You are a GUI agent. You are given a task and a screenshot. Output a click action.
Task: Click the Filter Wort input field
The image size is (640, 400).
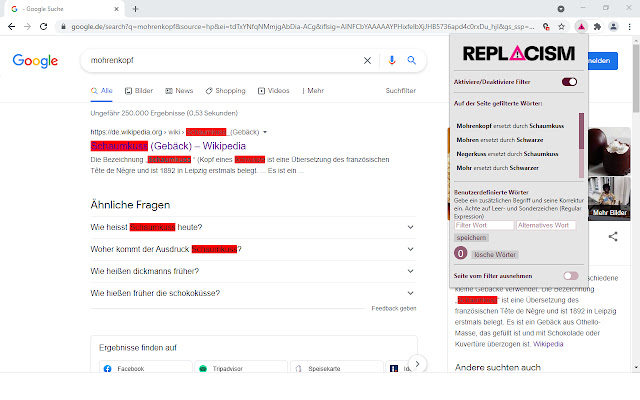click(484, 225)
